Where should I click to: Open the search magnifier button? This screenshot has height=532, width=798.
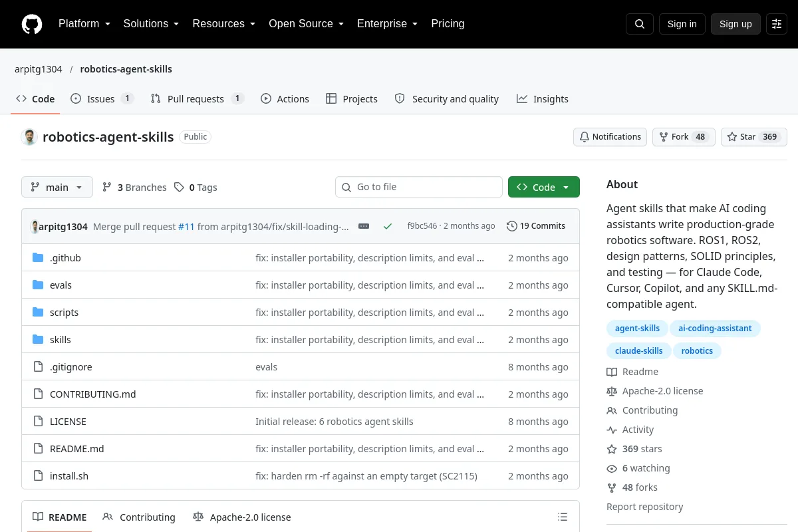point(640,24)
